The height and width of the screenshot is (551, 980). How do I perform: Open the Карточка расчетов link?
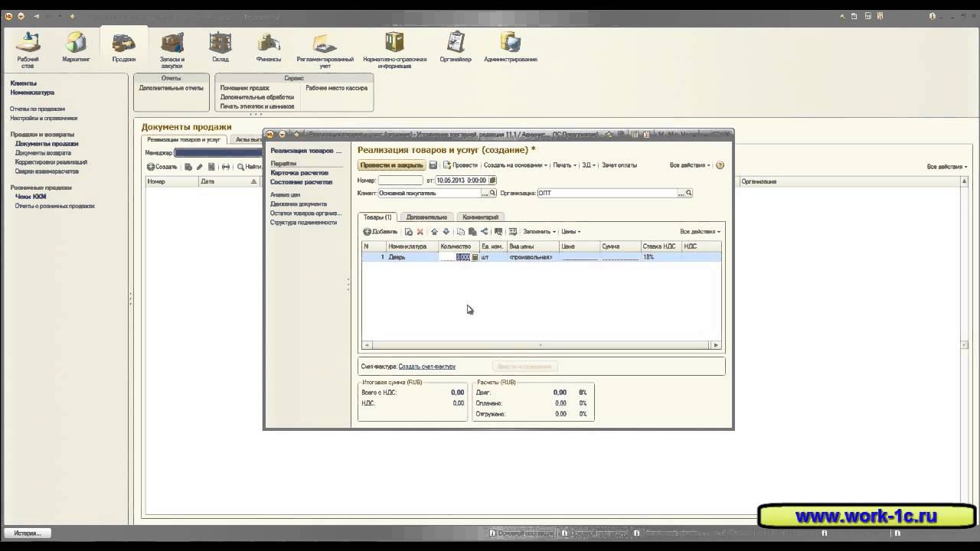[x=299, y=173]
